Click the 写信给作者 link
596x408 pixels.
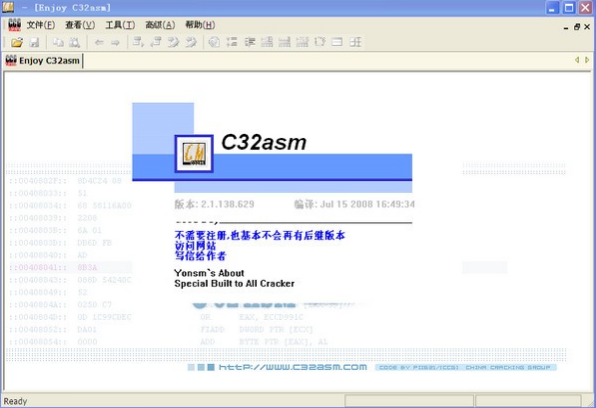(200, 256)
